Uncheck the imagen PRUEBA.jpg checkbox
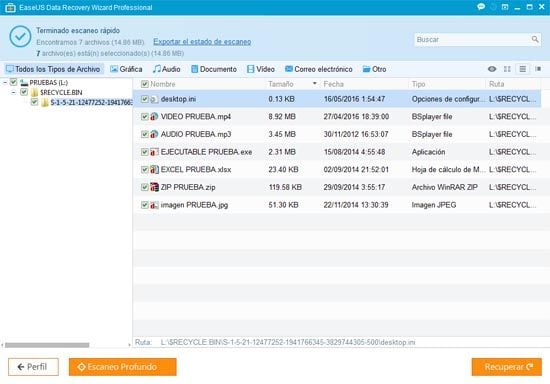The image size is (550, 384). 145,205
